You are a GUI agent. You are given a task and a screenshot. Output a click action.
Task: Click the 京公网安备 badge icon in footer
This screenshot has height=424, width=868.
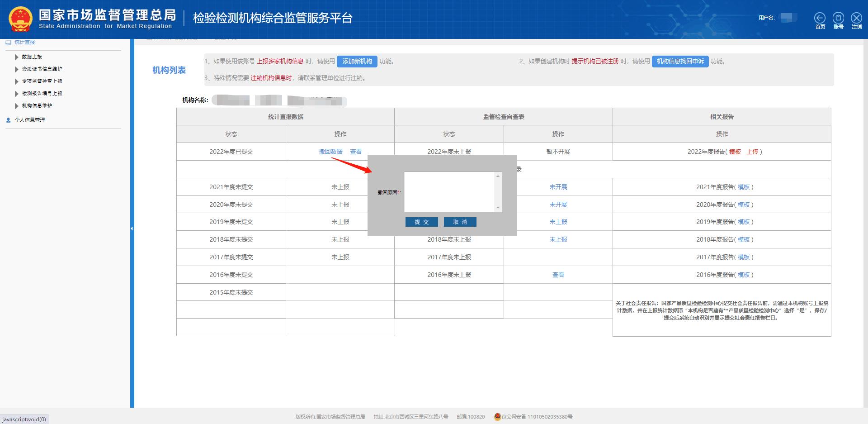496,417
